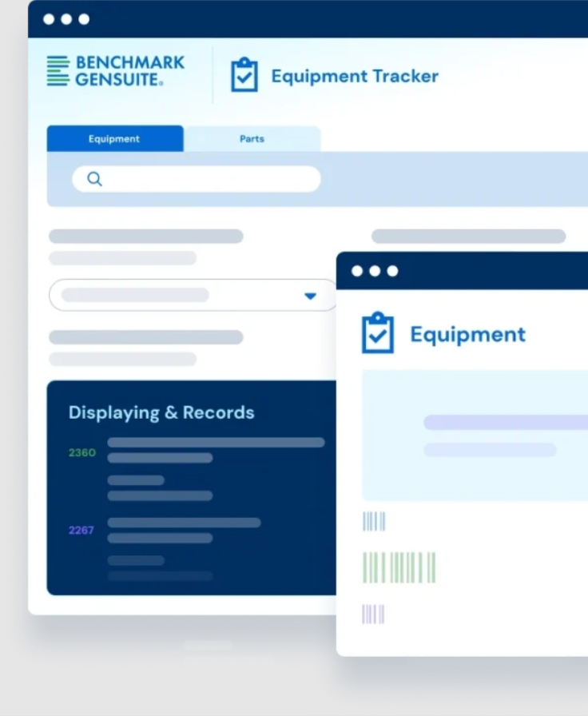Click the magnifying glass search icon
This screenshot has height=716, width=588.
click(x=94, y=179)
